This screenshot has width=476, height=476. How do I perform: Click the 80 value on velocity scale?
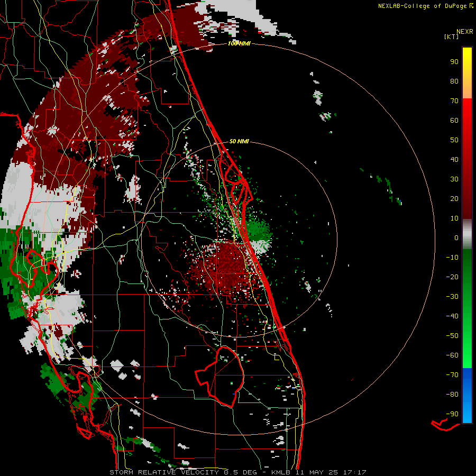pyautogui.click(x=454, y=81)
